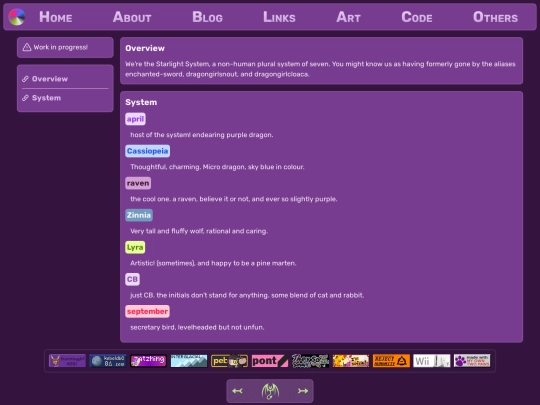540x405 pixels.
Task: Click the warning triangle icon
Action: pyautogui.click(x=27, y=47)
